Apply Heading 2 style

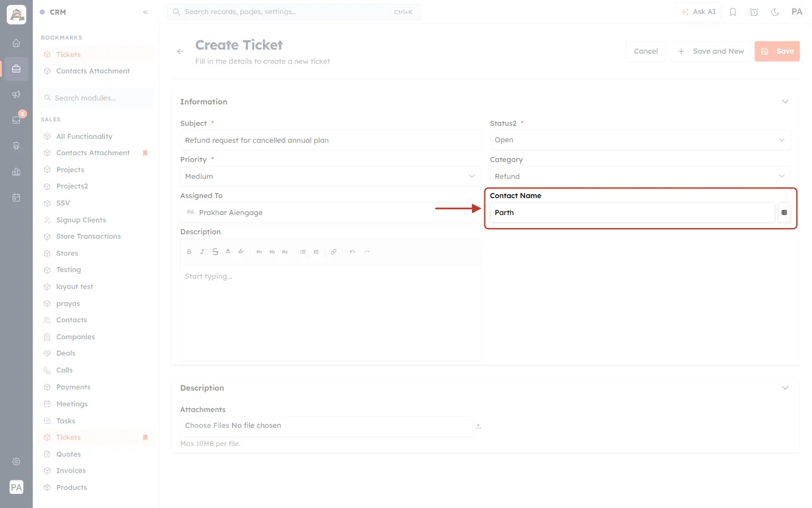tap(272, 252)
